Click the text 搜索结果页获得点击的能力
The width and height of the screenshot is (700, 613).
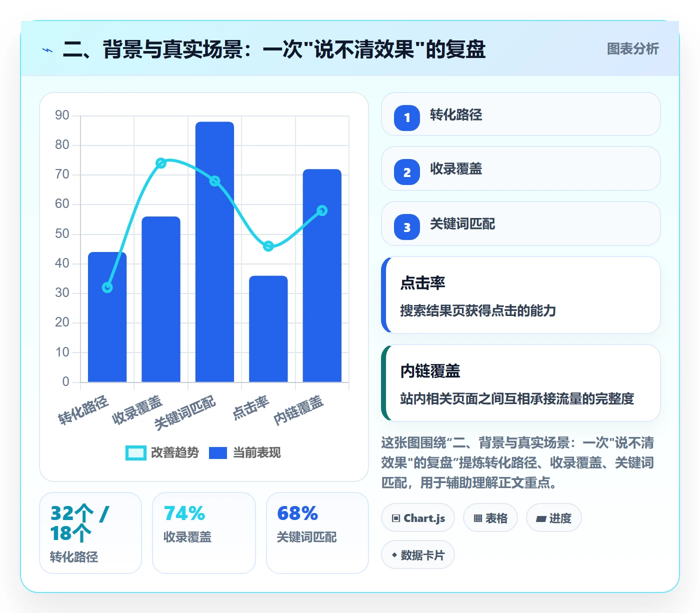pyautogui.click(x=478, y=310)
